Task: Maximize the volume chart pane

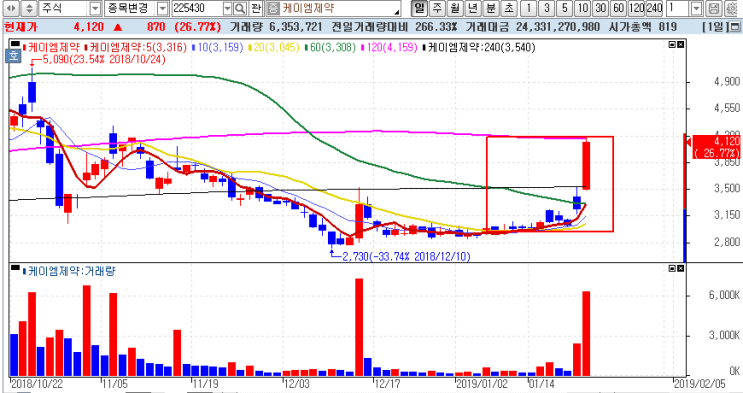Action: [x=672, y=269]
